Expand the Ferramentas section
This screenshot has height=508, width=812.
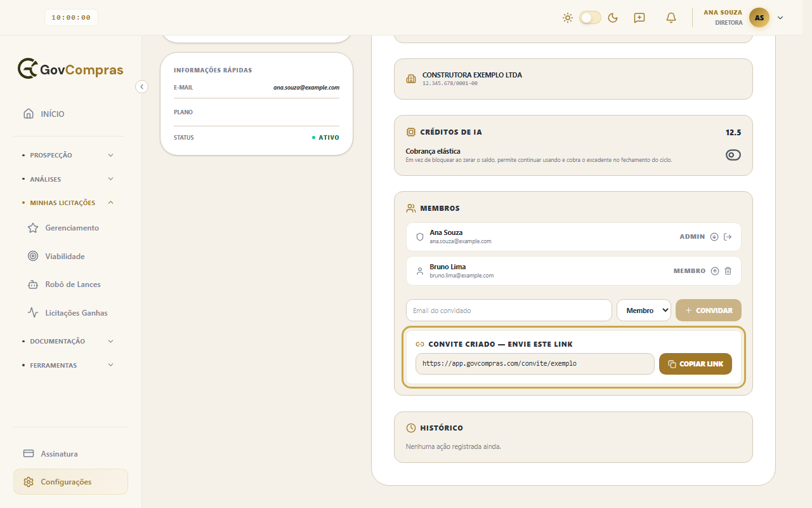point(70,365)
